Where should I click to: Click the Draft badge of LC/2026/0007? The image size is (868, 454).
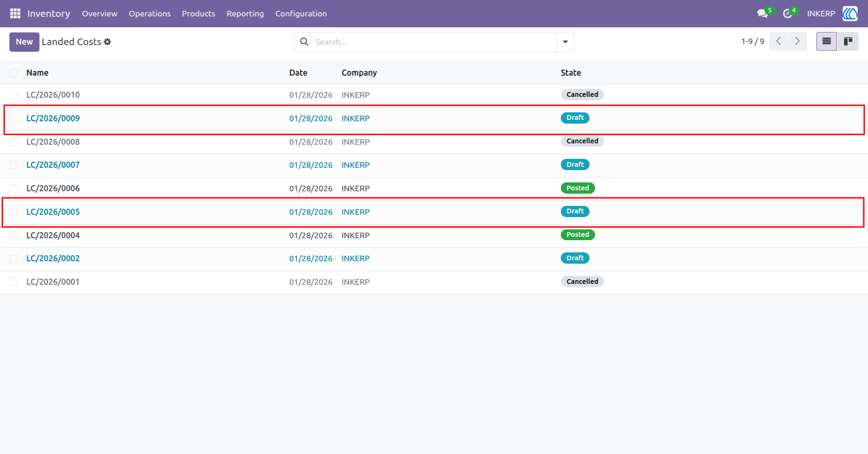(x=575, y=164)
